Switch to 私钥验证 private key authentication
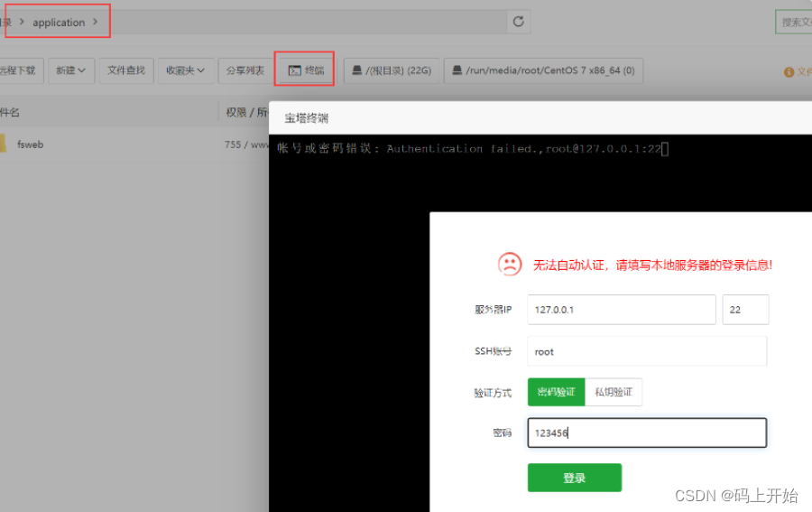Image resolution: width=812 pixels, height=512 pixels. 614,392
